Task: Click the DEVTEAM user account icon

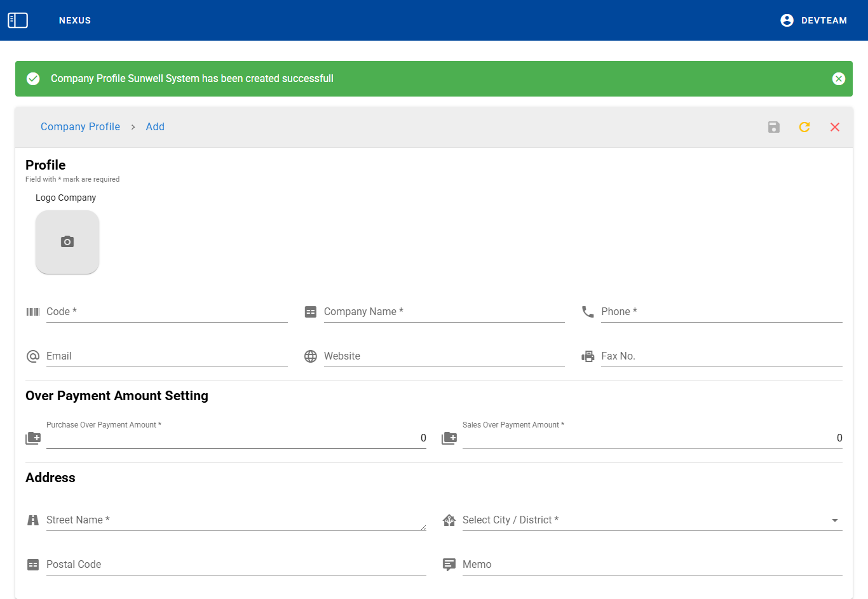Action: pyautogui.click(x=787, y=20)
